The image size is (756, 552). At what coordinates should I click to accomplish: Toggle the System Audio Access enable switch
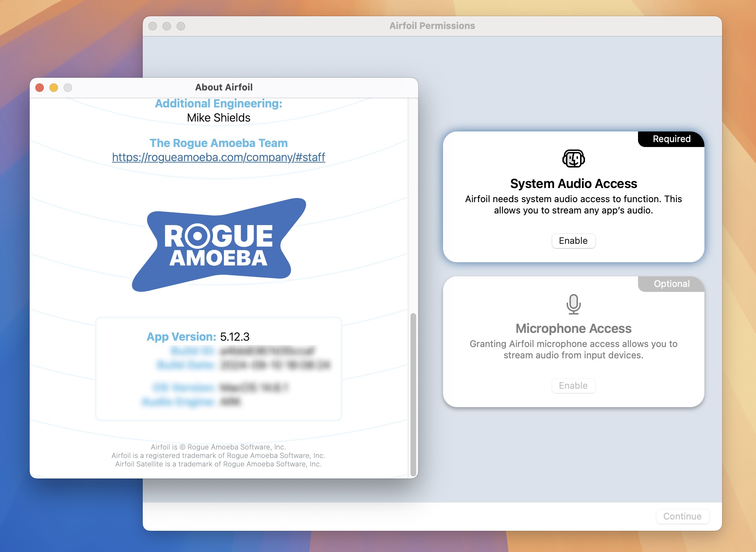coord(573,240)
